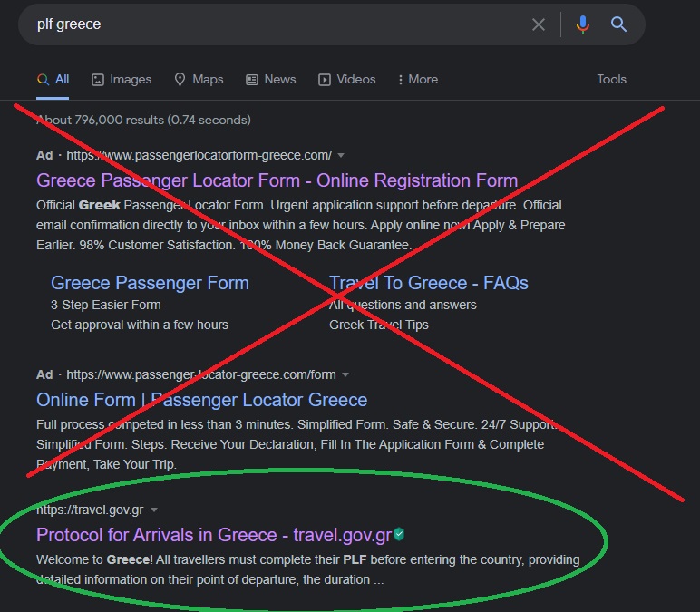Screen dimensions: 700x612
Task: Open the Tools filter options
Action: (x=612, y=80)
